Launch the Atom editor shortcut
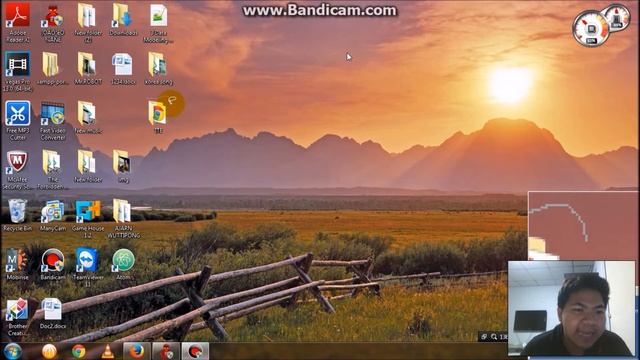 [123, 264]
